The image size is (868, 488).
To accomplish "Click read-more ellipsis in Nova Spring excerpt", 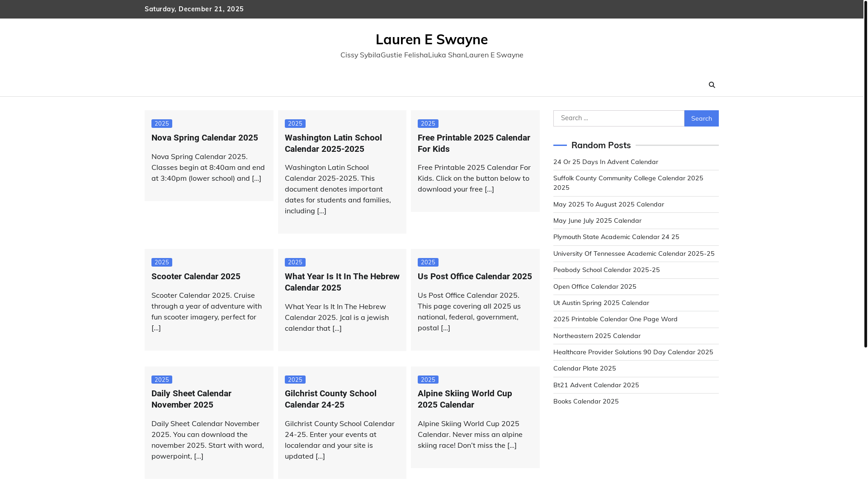I will point(256,178).
